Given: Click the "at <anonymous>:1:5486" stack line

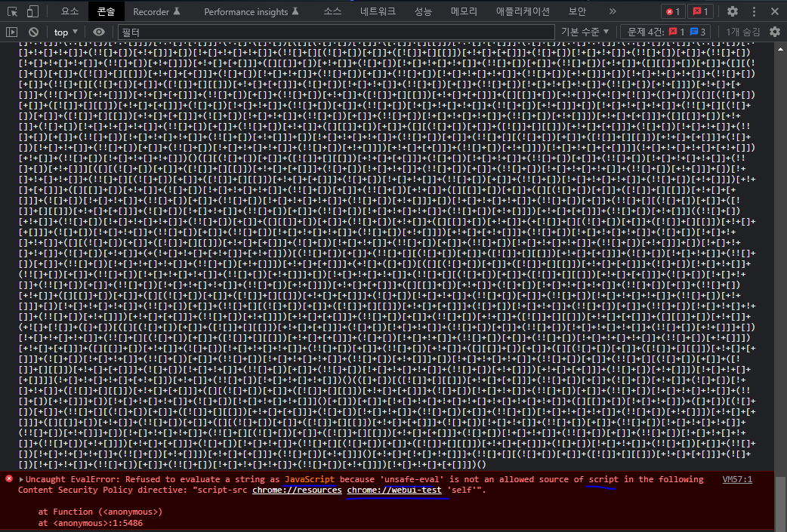Looking at the screenshot, I should [x=91, y=523].
